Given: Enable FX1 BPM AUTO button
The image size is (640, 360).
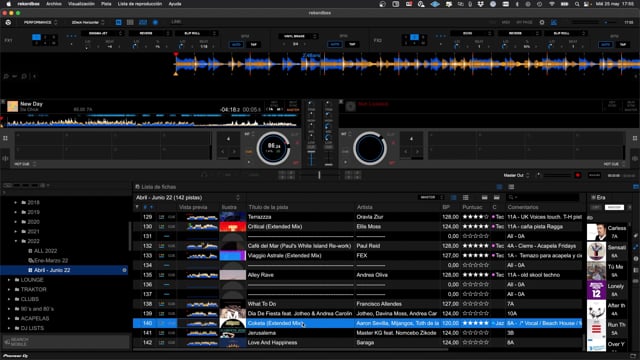Looking at the screenshot, I should (236, 44).
